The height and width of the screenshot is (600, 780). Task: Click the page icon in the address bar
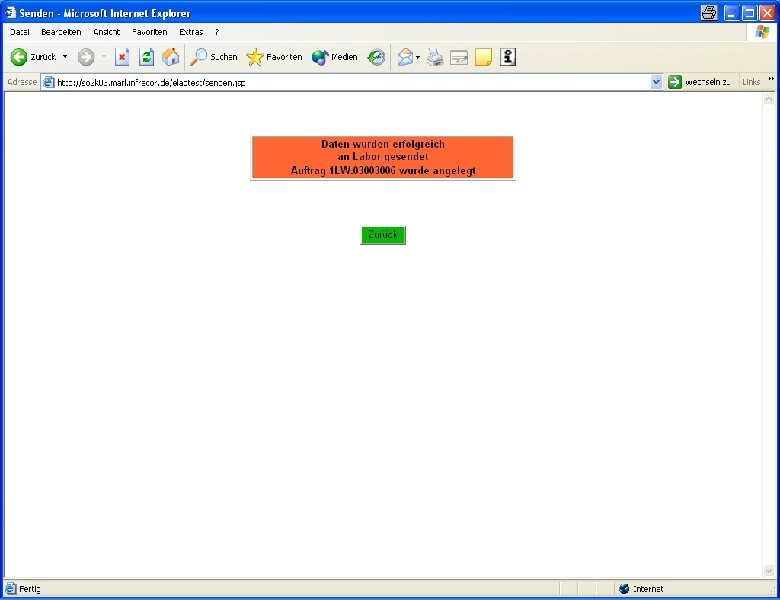pyautogui.click(x=48, y=83)
